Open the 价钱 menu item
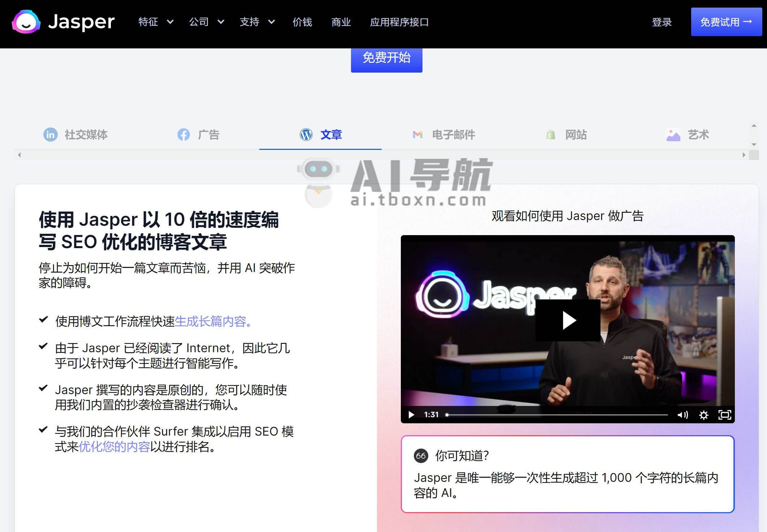767x532 pixels. tap(302, 22)
